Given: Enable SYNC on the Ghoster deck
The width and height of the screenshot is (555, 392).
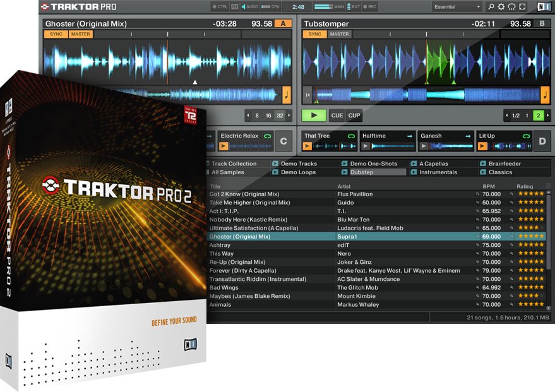Looking at the screenshot, I should [56, 34].
